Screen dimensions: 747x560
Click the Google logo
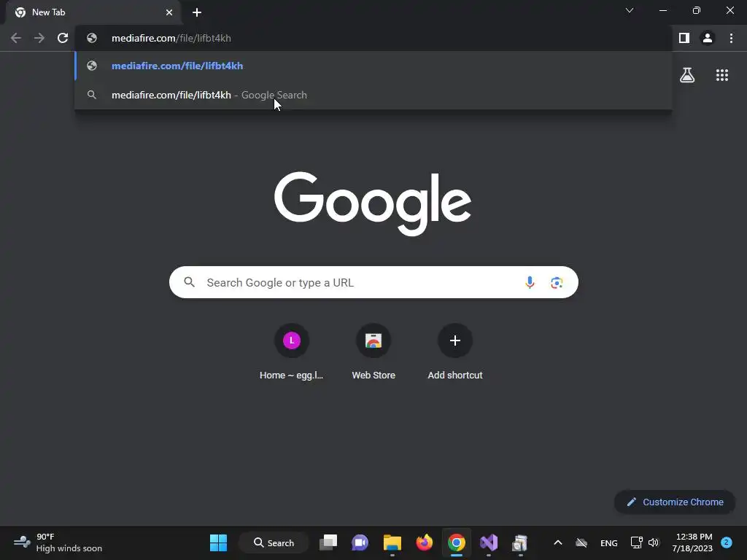[x=373, y=203]
